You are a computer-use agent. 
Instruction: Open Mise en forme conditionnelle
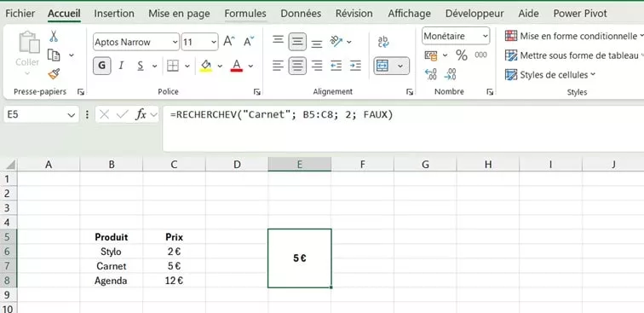(574, 36)
